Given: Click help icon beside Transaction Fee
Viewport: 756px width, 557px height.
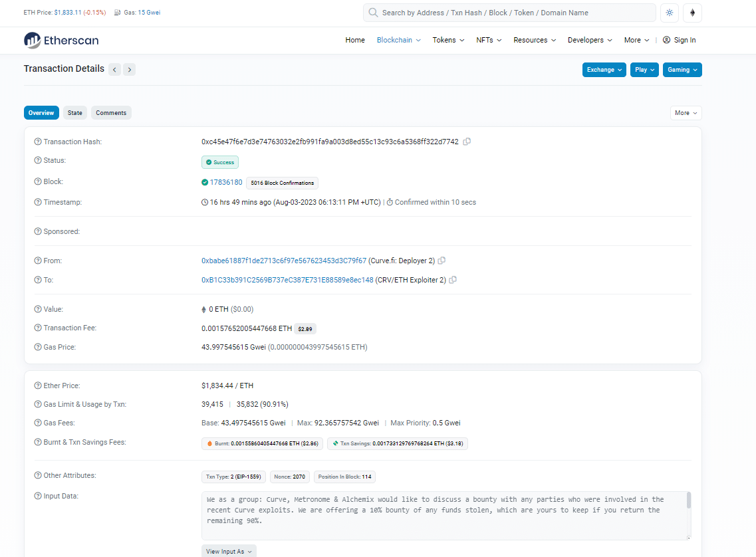Looking at the screenshot, I should [x=38, y=328].
